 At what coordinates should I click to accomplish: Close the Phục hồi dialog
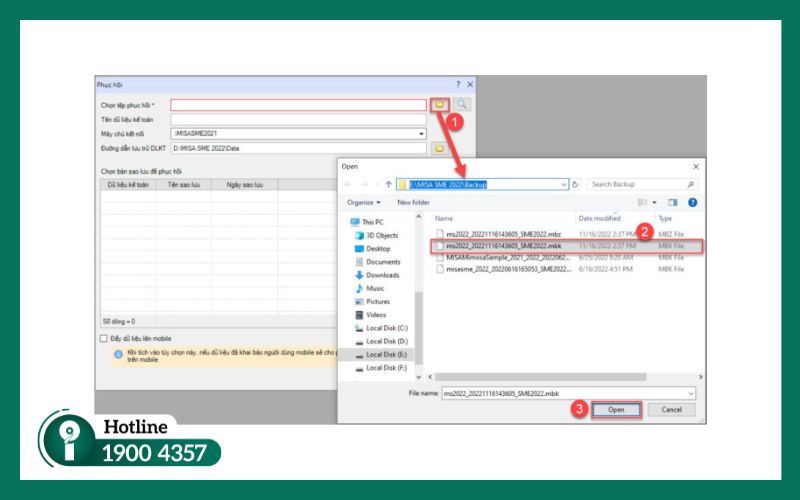point(470,84)
